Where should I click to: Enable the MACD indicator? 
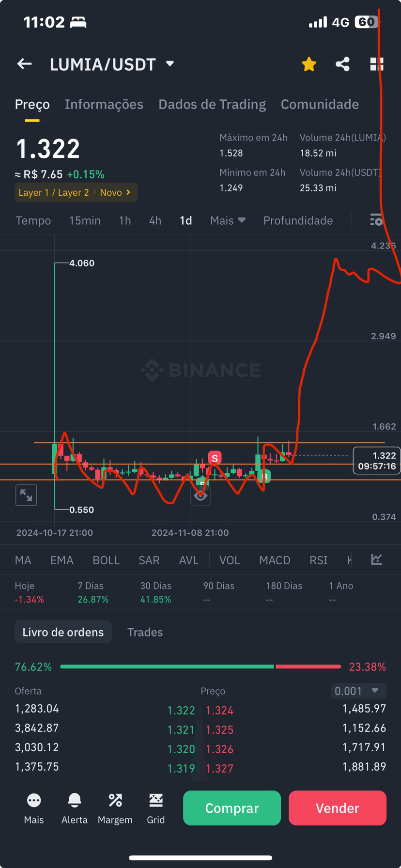point(275,560)
